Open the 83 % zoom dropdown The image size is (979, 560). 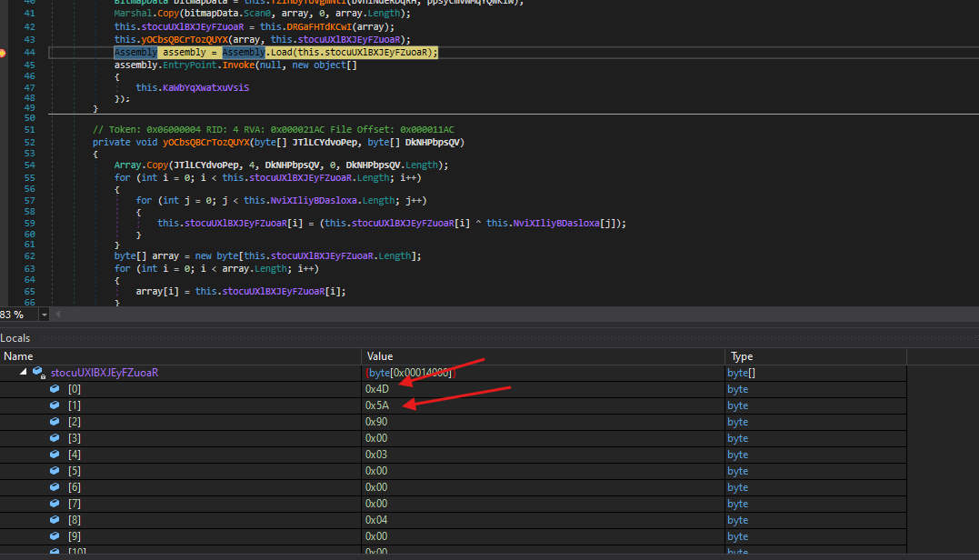tap(44, 315)
